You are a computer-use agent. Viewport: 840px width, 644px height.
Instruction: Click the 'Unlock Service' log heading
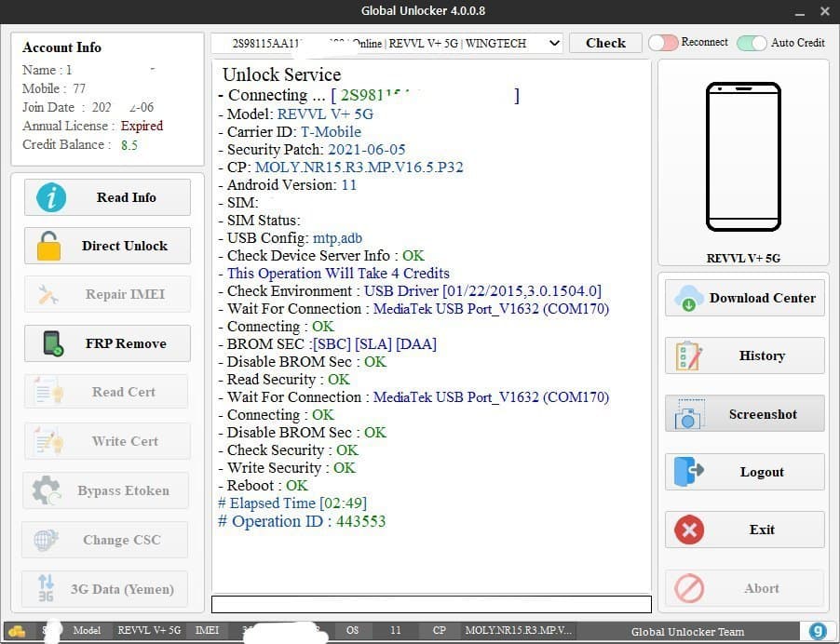coord(282,74)
